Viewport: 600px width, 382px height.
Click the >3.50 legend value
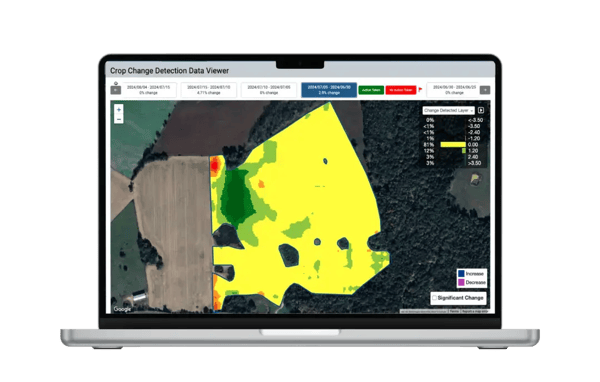(474, 163)
